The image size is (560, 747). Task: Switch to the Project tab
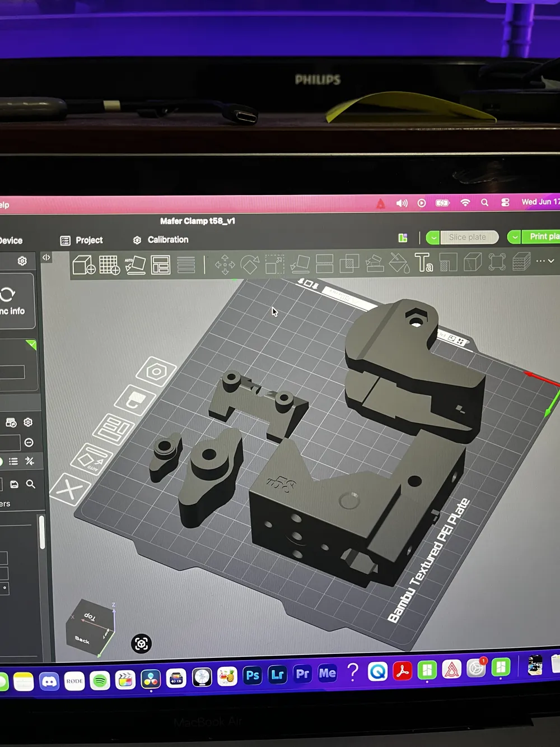(82, 240)
